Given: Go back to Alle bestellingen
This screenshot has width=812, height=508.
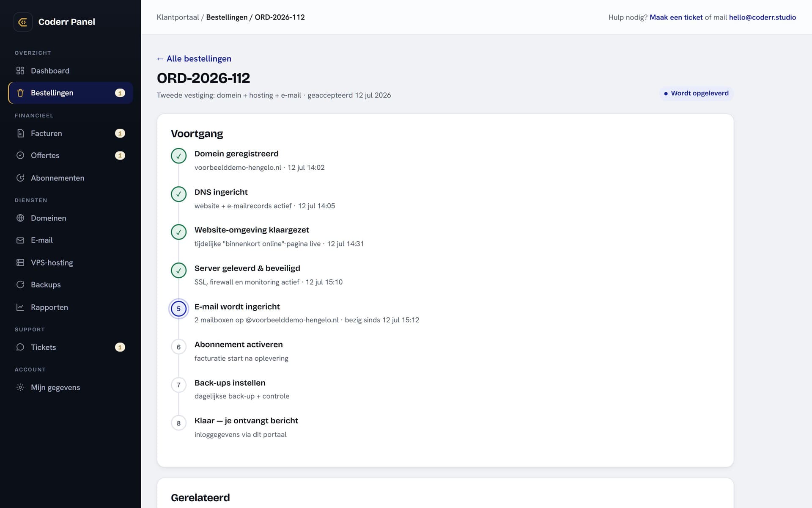Looking at the screenshot, I should [194, 58].
